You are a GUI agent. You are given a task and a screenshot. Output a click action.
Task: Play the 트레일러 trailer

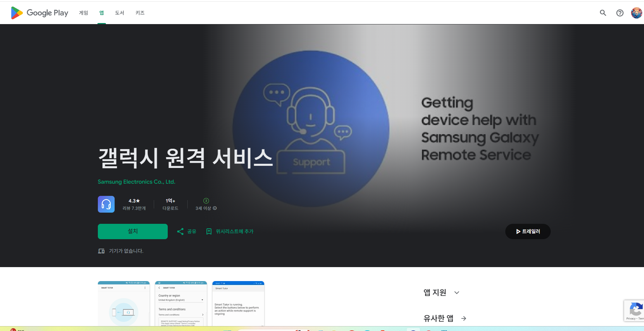(x=528, y=231)
